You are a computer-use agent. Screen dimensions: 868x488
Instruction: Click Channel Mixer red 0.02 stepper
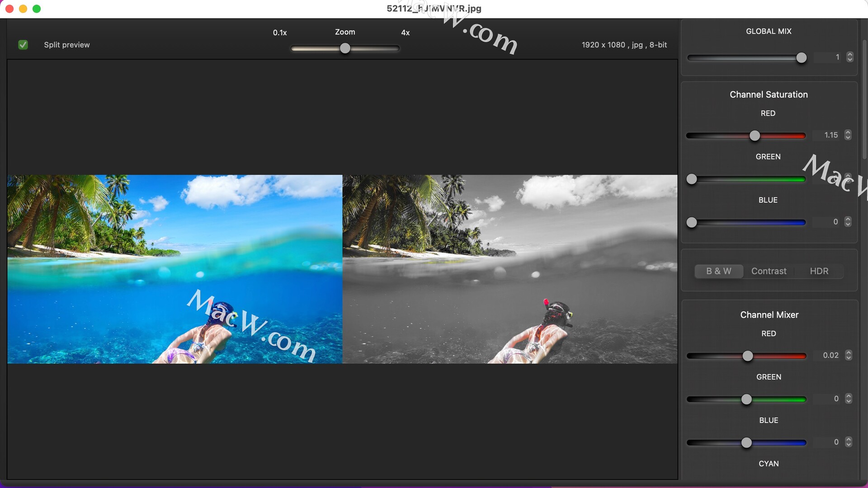tap(849, 355)
